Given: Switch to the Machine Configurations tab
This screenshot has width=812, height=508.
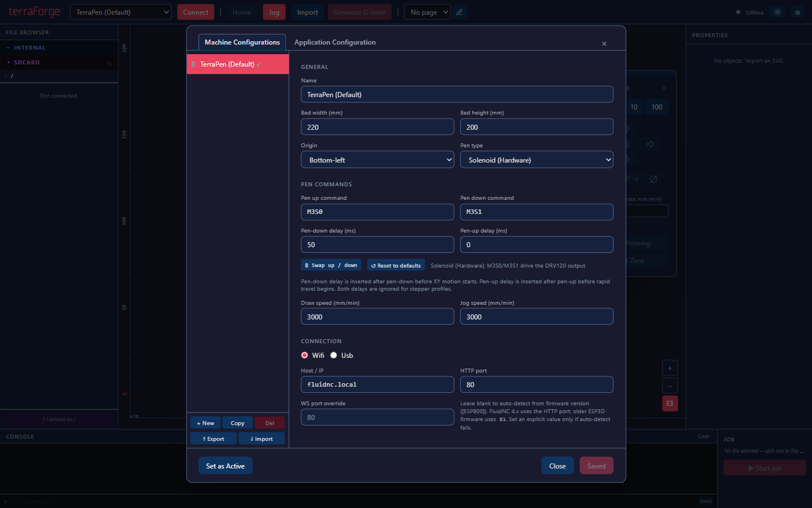Looking at the screenshot, I should [x=242, y=42].
